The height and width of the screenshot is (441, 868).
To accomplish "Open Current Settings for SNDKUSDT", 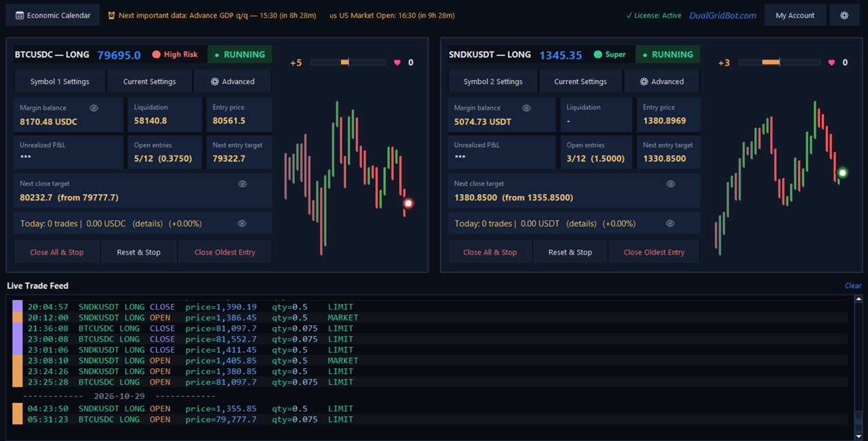I will tap(580, 81).
